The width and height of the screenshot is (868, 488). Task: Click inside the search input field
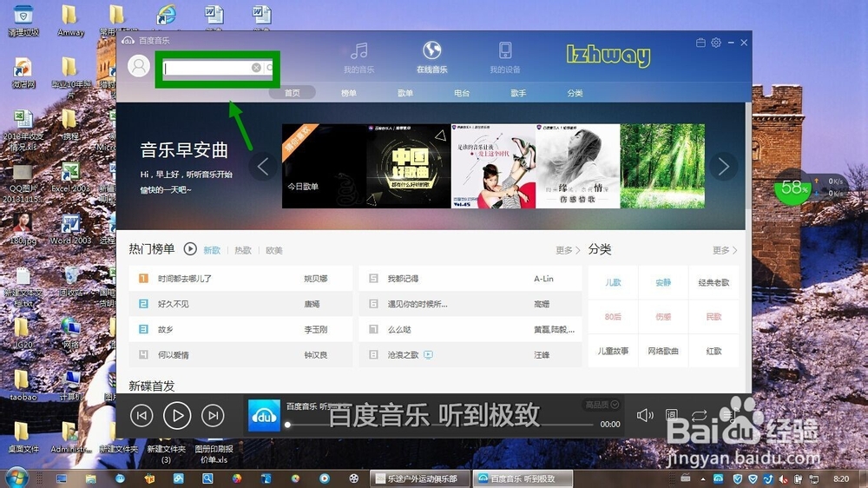[x=206, y=68]
